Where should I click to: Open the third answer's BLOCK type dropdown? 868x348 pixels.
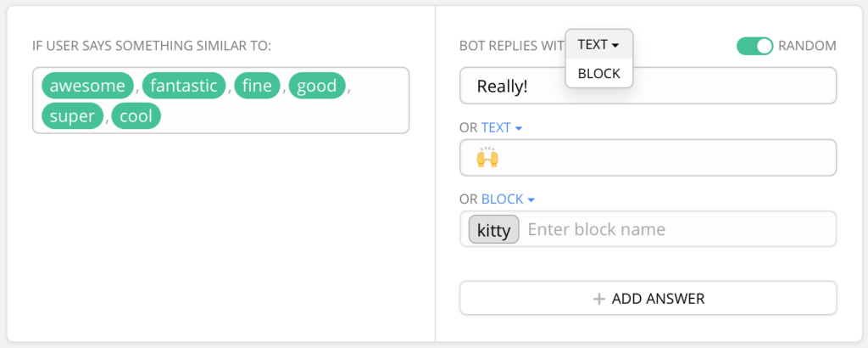(x=508, y=199)
